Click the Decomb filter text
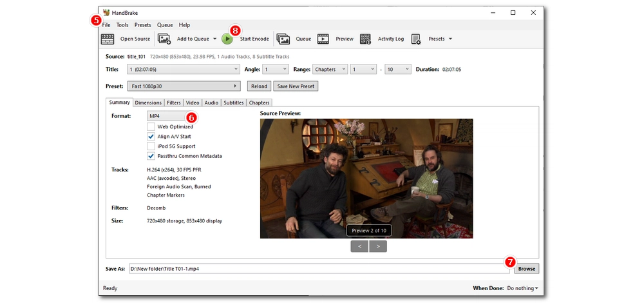The width and height of the screenshot is (644, 303). 156,208
